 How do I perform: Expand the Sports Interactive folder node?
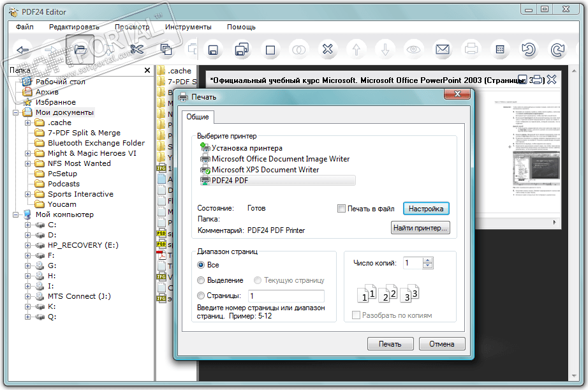tap(27, 195)
